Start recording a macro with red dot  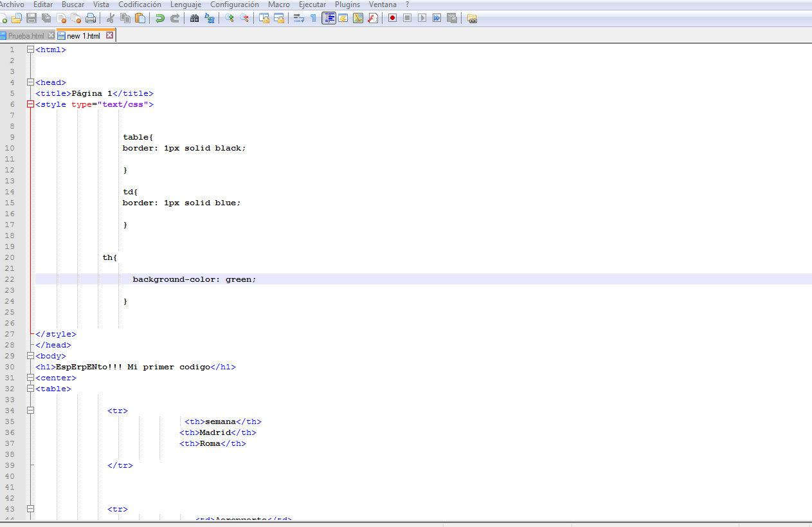click(x=393, y=18)
